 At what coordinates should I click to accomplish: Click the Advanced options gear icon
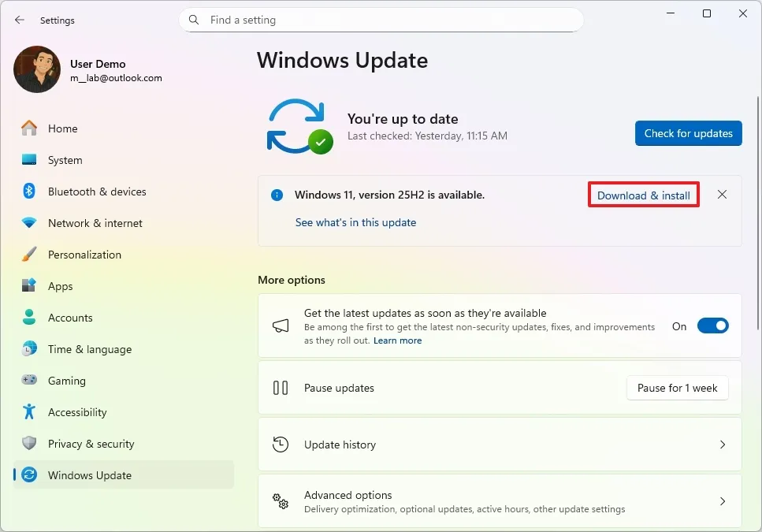pyautogui.click(x=280, y=501)
